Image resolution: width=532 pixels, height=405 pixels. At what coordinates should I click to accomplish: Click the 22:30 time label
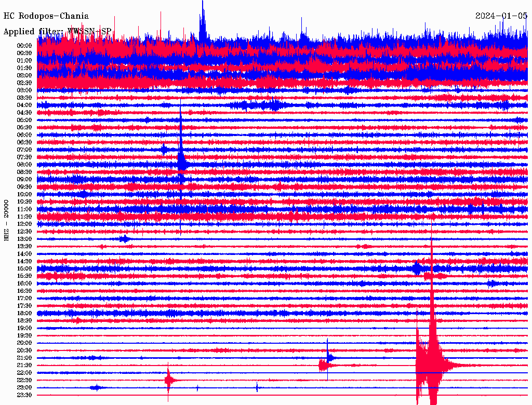(x=24, y=380)
